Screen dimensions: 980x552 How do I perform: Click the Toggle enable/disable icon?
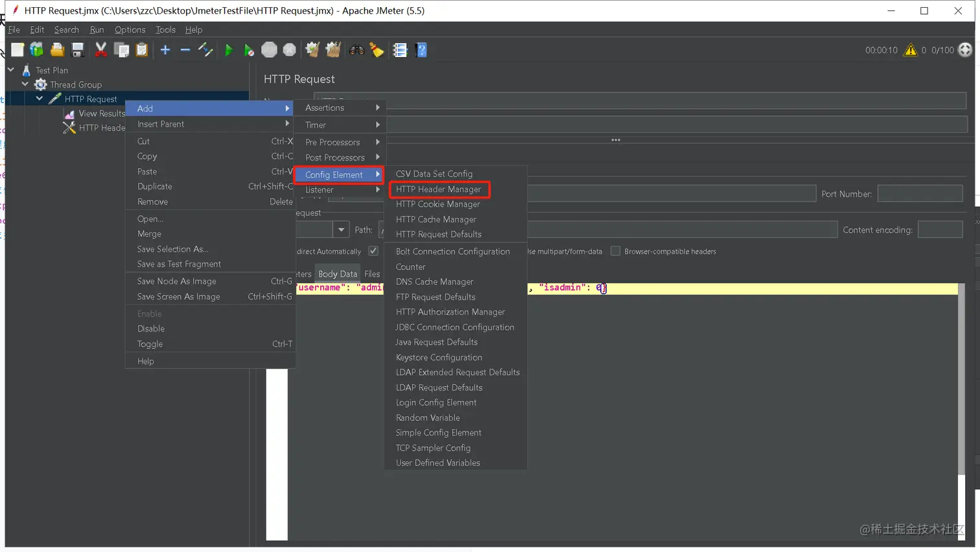pyautogui.click(x=205, y=50)
